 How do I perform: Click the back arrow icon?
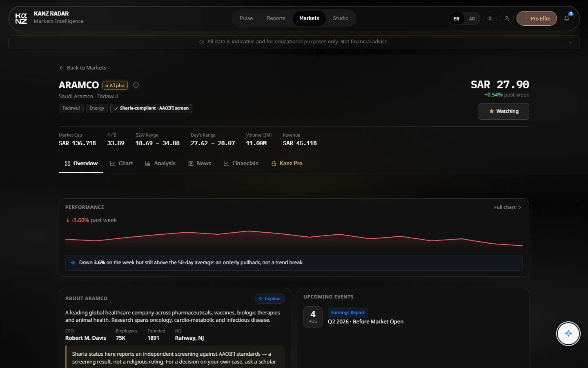62,68
